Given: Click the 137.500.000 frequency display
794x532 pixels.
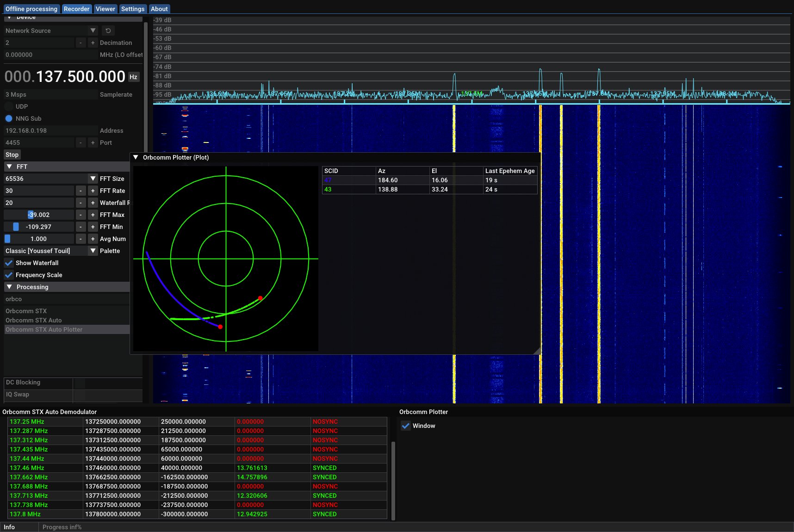Looking at the screenshot, I should tap(65, 76).
